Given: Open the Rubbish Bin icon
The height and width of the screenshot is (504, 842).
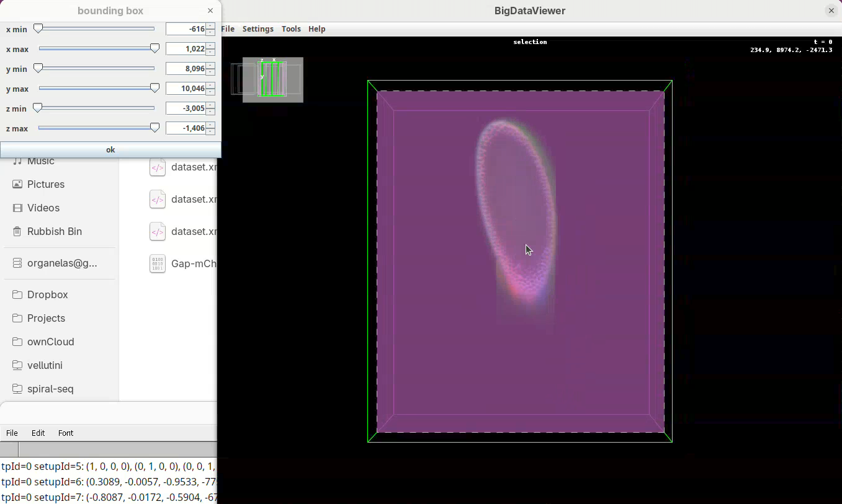Looking at the screenshot, I should [x=17, y=231].
